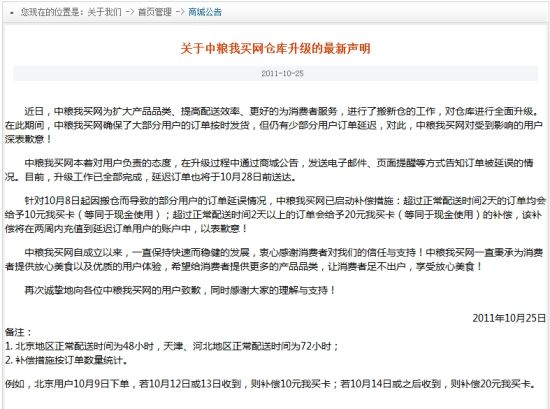550x409 pixels.
Task: Click note 1 about 北京地区正常配送时间为48小时
Action: click(172, 346)
